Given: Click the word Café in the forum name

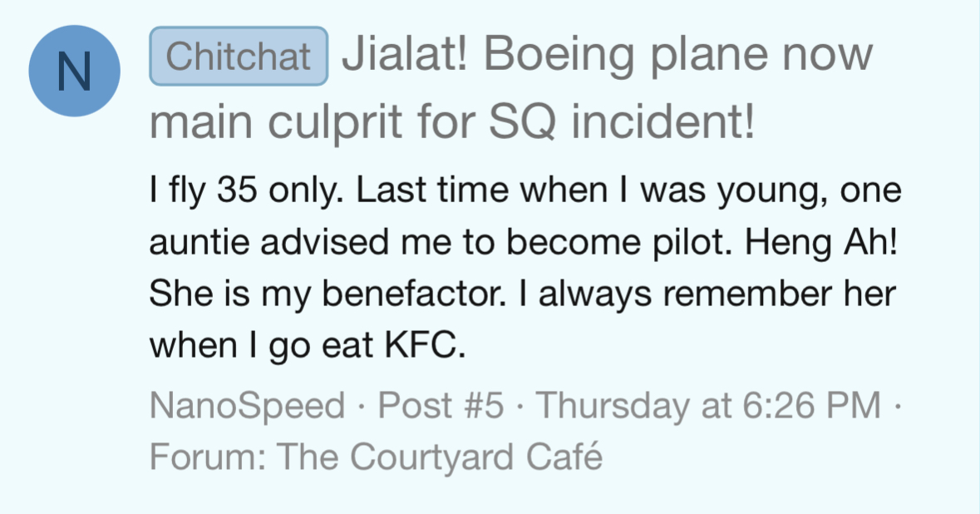Looking at the screenshot, I should pos(564,457).
